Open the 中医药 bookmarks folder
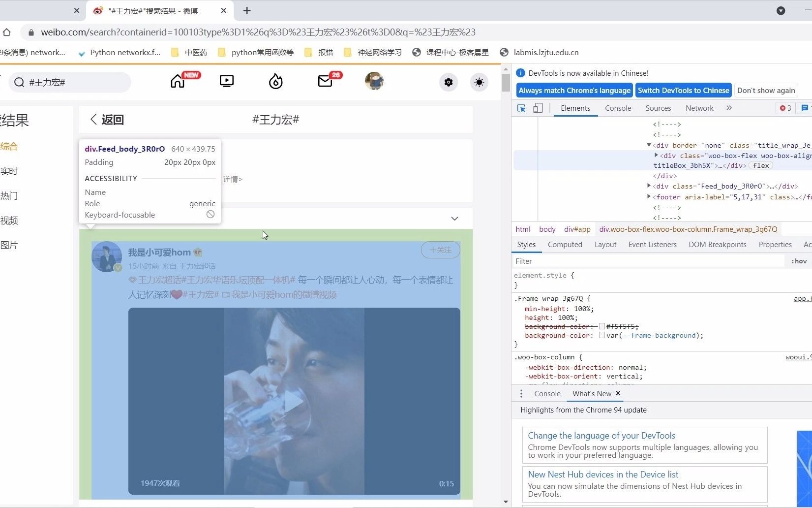The height and width of the screenshot is (508, 812). coord(189,53)
